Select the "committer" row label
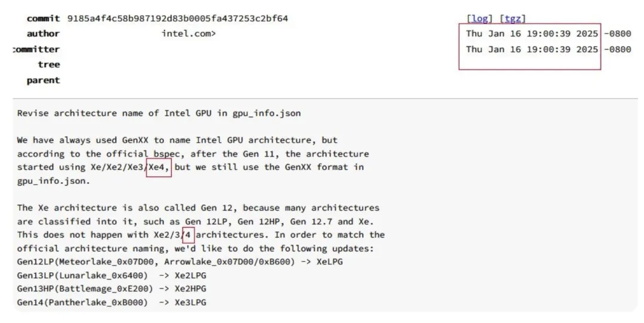The image size is (644, 323). click(x=37, y=50)
